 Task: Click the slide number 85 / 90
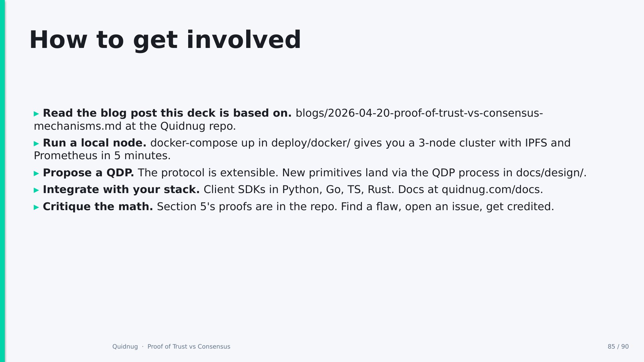618,347
